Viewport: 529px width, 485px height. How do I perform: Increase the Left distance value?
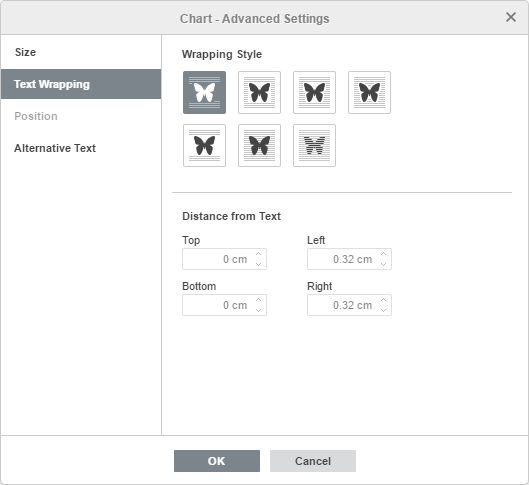(383, 254)
